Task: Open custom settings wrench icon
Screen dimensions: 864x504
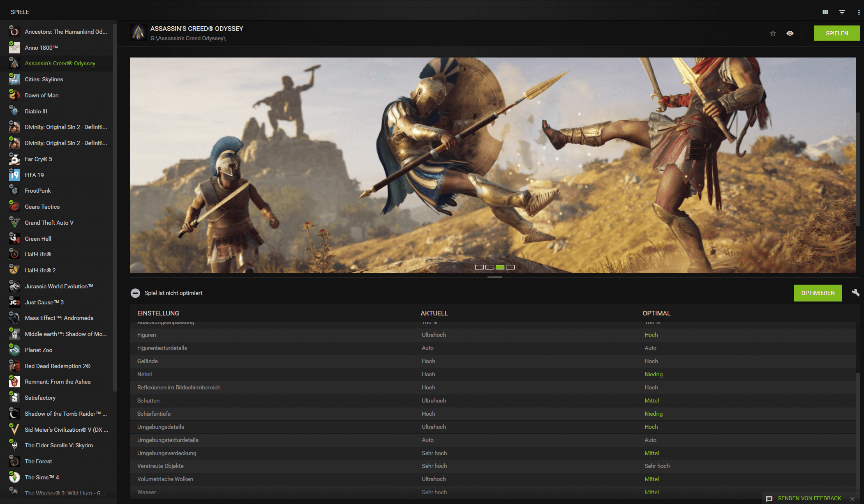Action: [x=855, y=292]
